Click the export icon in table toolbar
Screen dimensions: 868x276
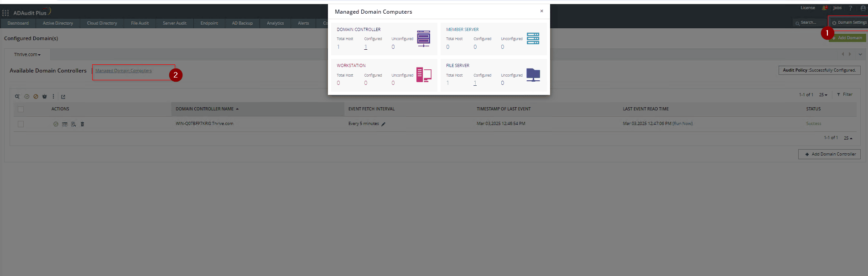pyautogui.click(x=63, y=96)
